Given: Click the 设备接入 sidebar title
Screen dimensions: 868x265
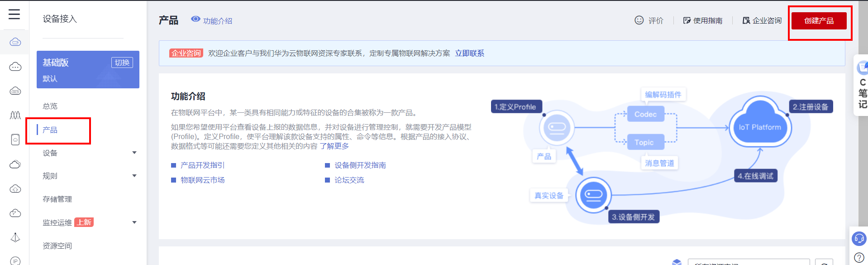Looking at the screenshot, I should [x=60, y=19].
